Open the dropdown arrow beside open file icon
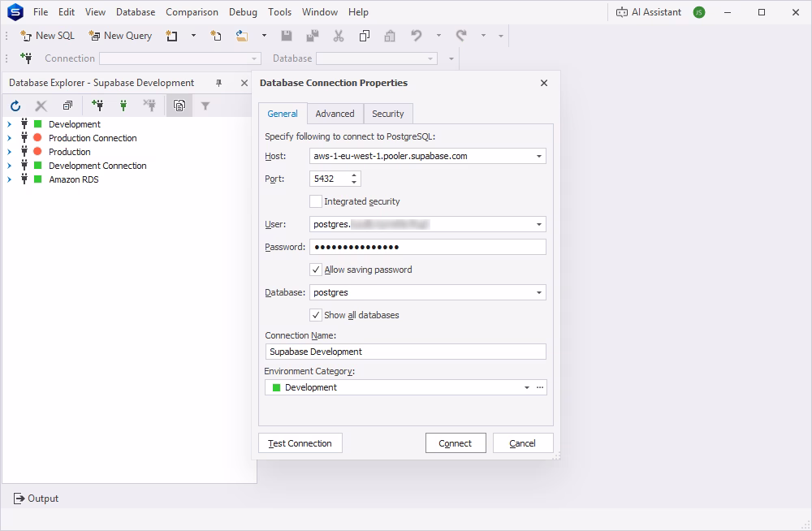 point(264,36)
